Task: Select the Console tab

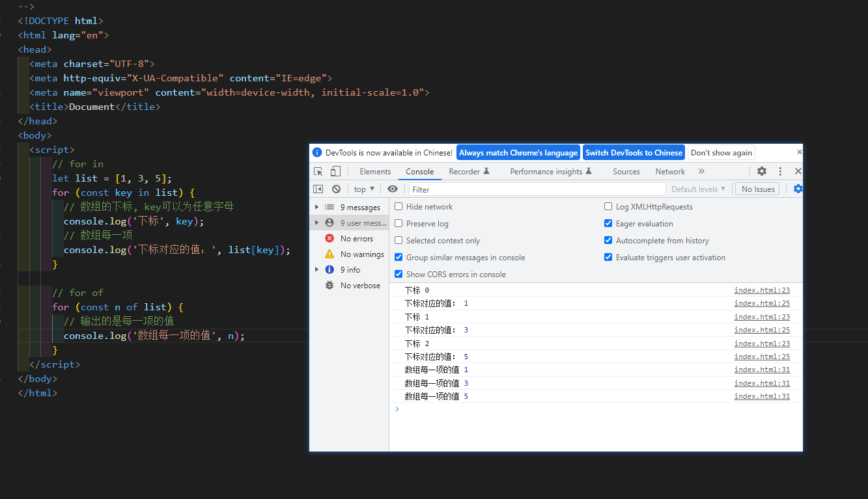Action: point(420,172)
